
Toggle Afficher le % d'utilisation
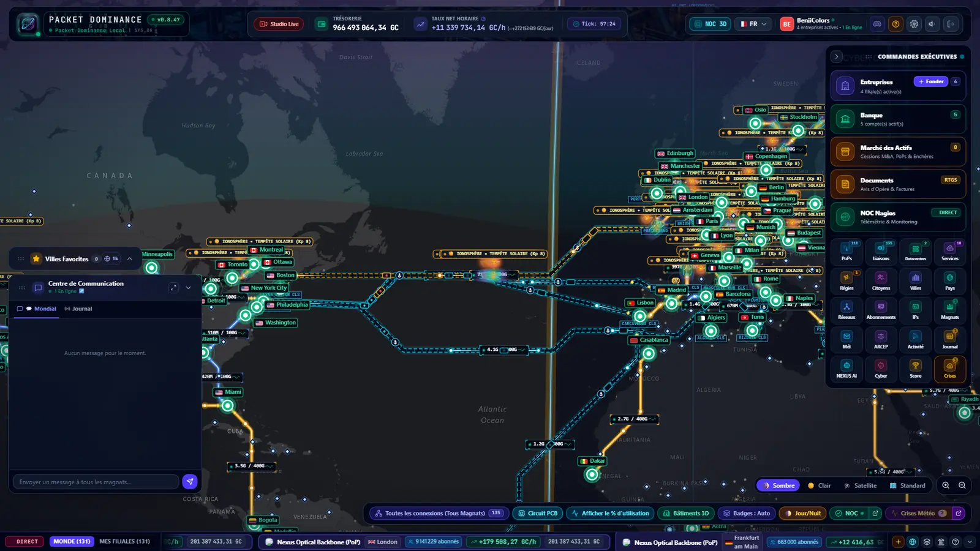(x=610, y=513)
